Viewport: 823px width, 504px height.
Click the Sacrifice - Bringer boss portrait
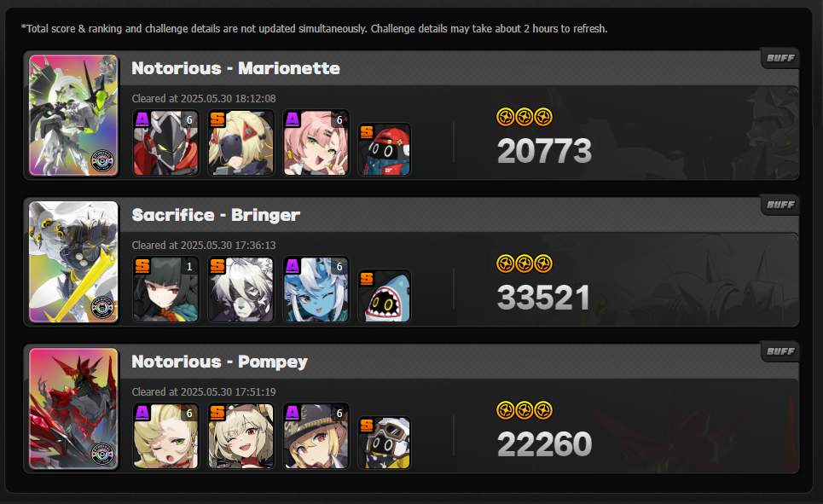tap(73, 262)
